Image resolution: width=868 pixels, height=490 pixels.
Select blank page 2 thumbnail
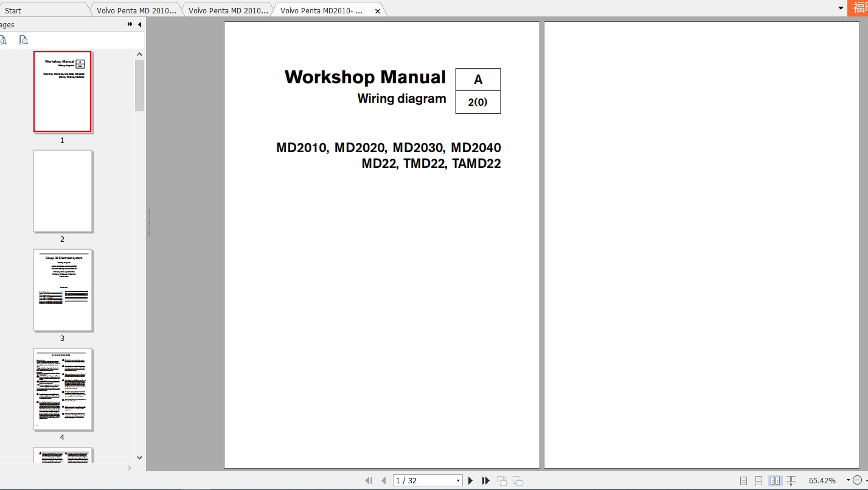(x=62, y=191)
